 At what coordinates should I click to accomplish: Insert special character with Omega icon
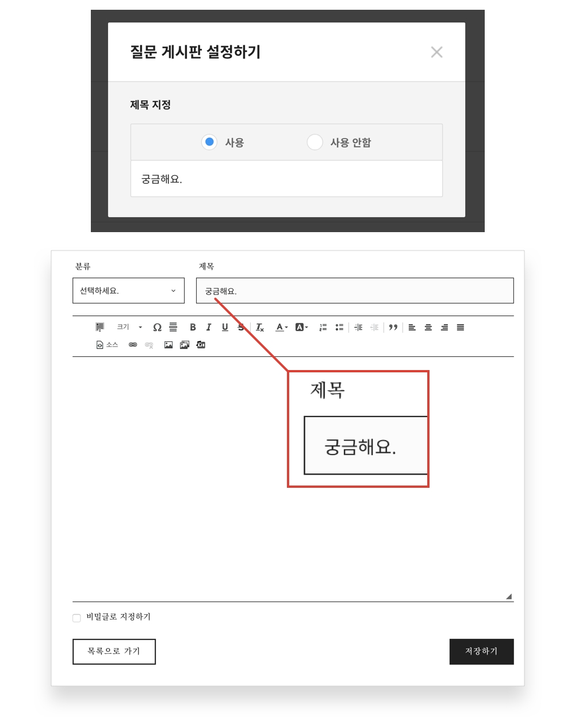[x=157, y=327]
